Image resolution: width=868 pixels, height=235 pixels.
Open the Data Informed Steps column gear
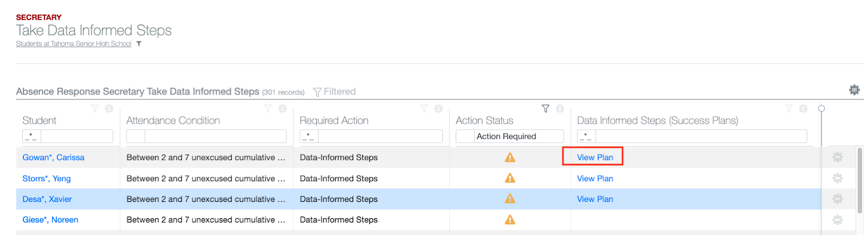point(803,109)
